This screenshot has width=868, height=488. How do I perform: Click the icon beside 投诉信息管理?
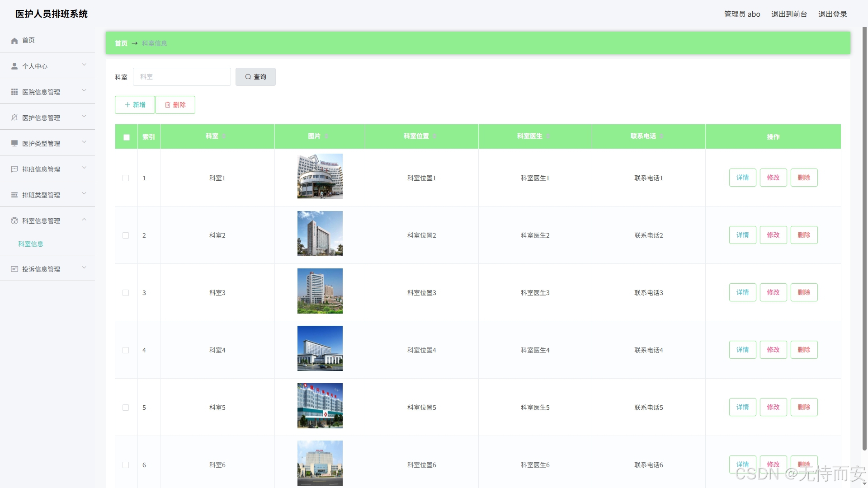14,269
